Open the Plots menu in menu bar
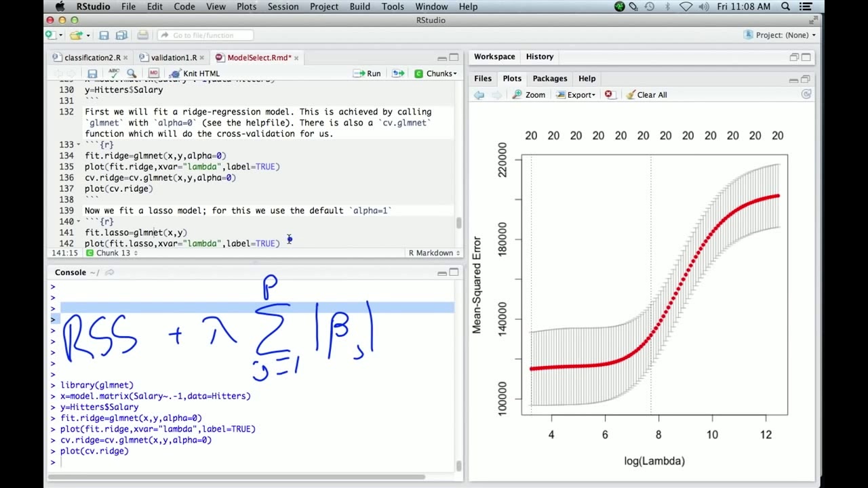The image size is (868, 488). pos(247,7)
